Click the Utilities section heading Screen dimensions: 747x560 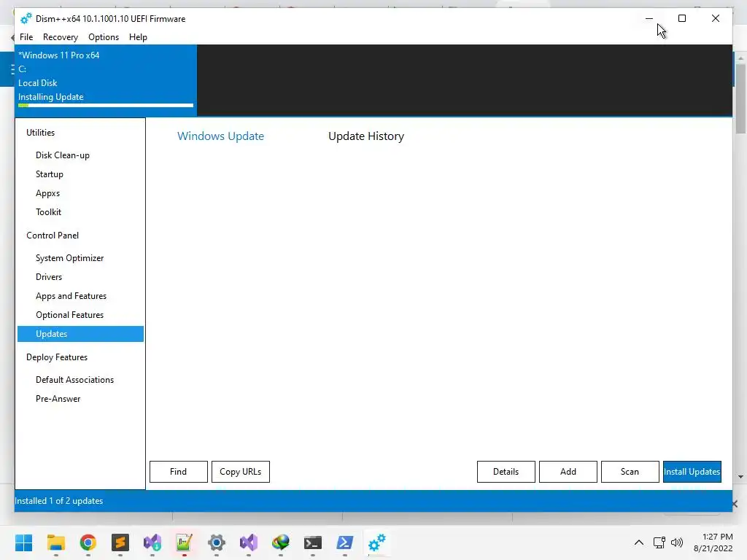(x=41, y=133)
